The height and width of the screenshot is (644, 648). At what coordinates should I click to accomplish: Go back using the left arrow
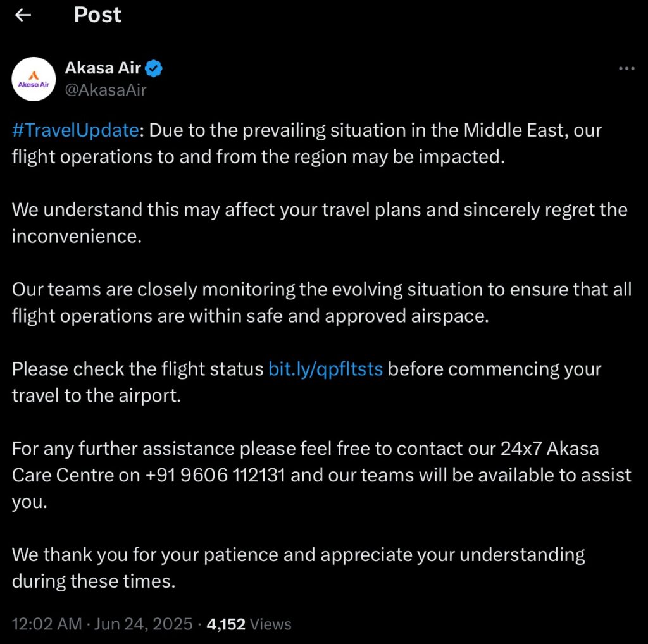click(23, 15)
